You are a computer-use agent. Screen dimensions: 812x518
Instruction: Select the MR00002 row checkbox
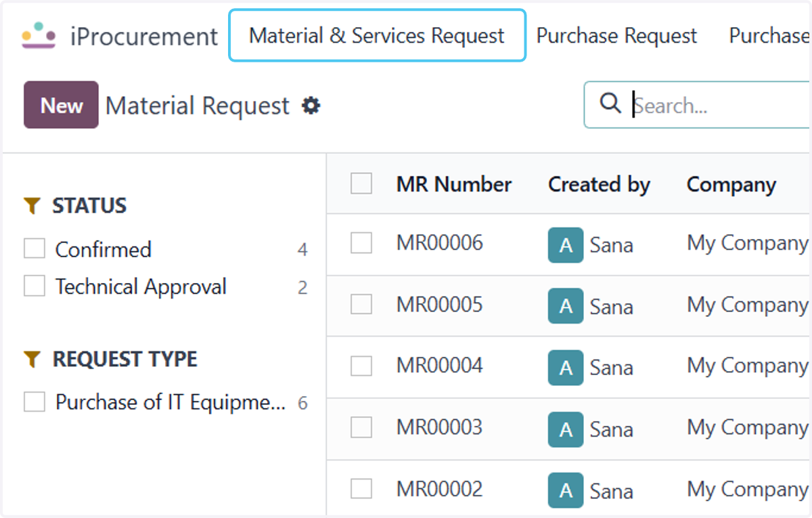click(x=361, y=489)
